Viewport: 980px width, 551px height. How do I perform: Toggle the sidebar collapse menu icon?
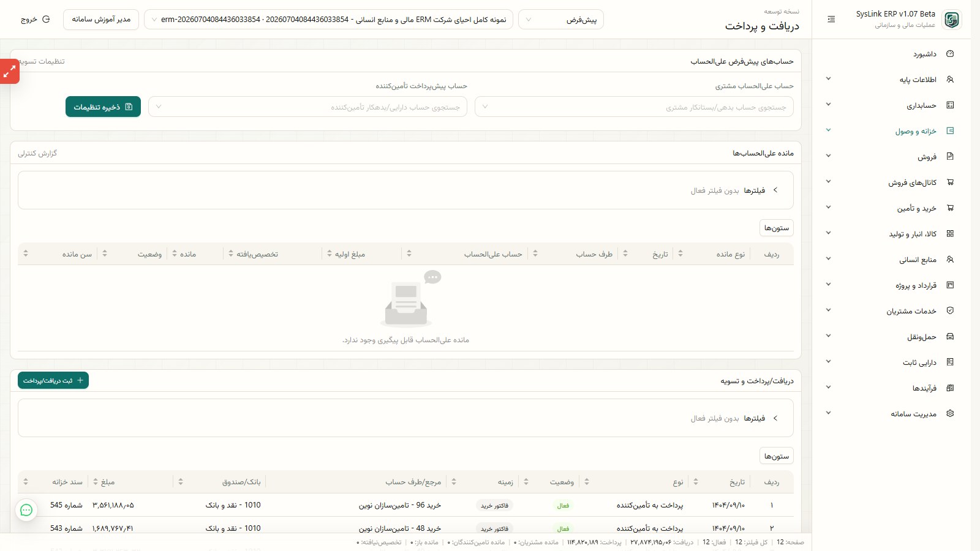(x=831, y=20)
